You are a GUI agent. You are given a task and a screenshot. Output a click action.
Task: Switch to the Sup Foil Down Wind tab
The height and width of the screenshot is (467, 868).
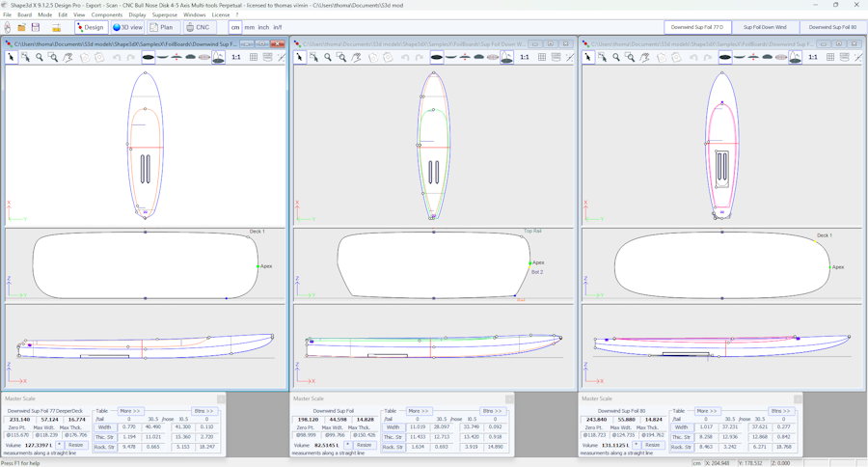(765, 28)
